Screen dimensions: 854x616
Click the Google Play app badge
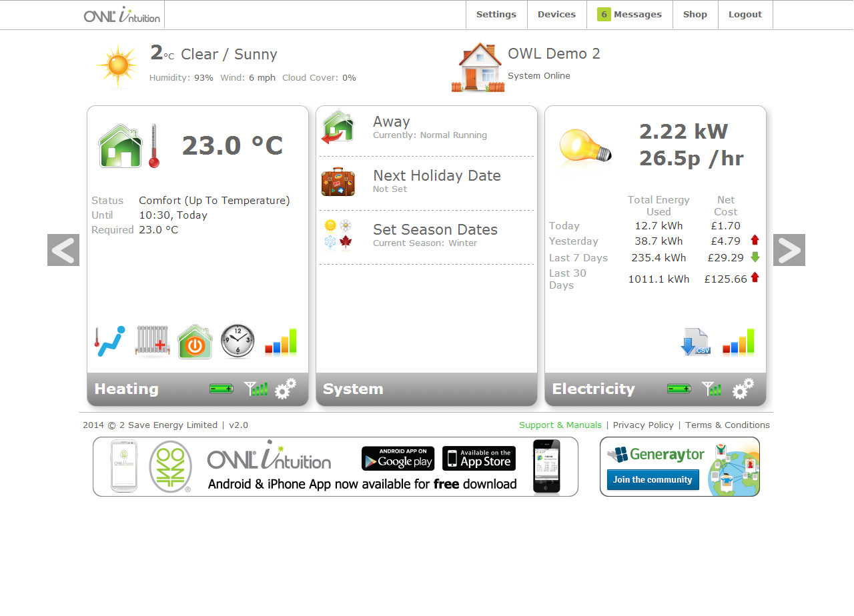coord(398,459)
